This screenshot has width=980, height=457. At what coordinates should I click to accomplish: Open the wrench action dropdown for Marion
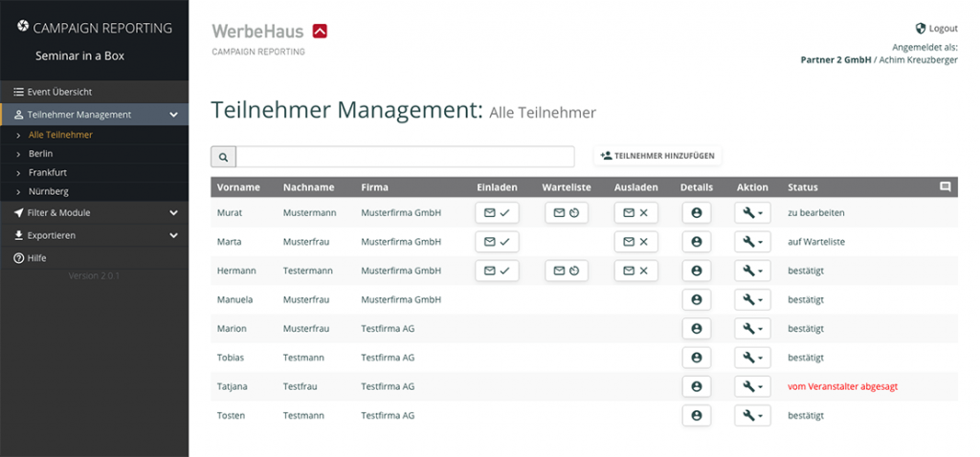[752, 328]
